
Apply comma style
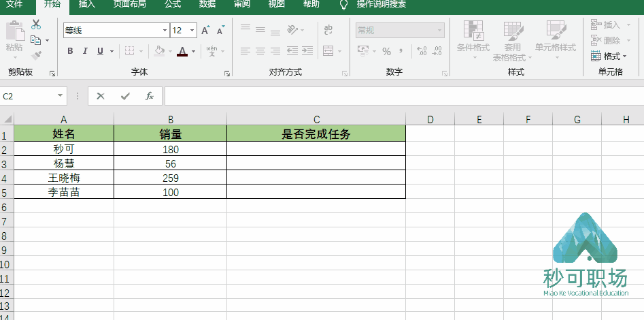(x=401, y=51)
